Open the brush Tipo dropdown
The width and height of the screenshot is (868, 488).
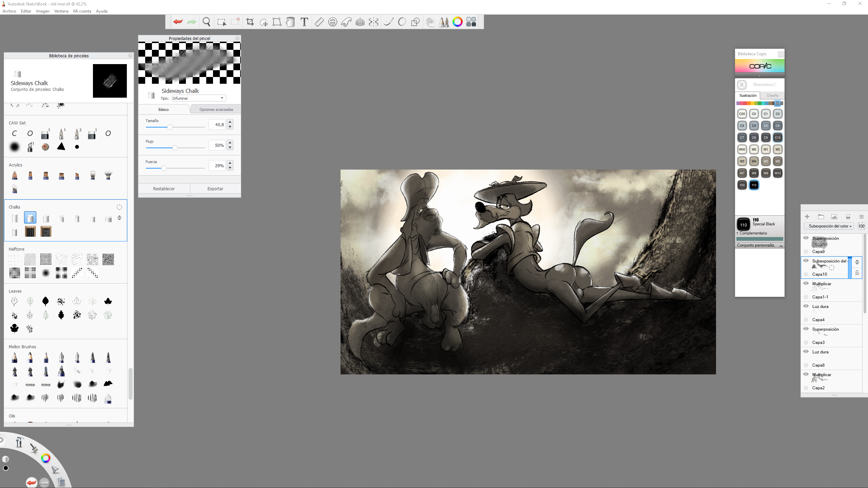tap(198, 98)
